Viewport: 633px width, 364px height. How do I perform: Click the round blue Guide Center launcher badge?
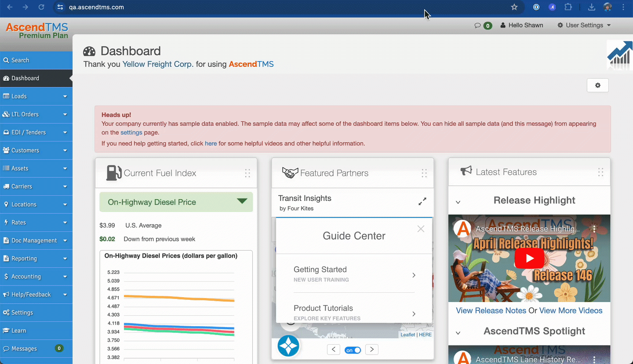click(288, 346)
